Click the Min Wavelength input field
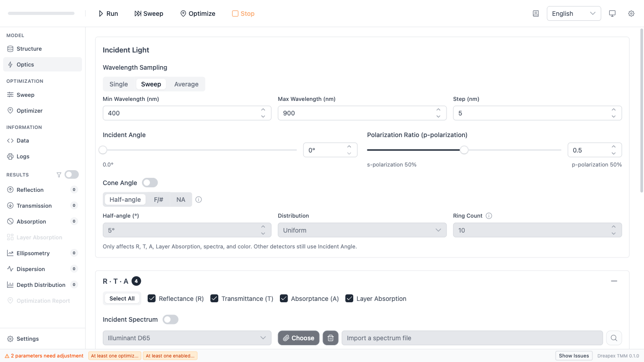The height and width of the screenshot is (362, 644). tap(181, 113)
